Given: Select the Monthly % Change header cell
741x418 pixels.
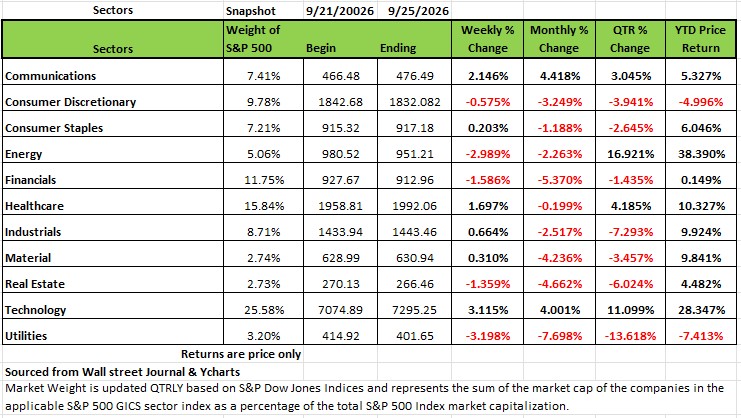Looking at the screenshot, I should pos(559,39).
